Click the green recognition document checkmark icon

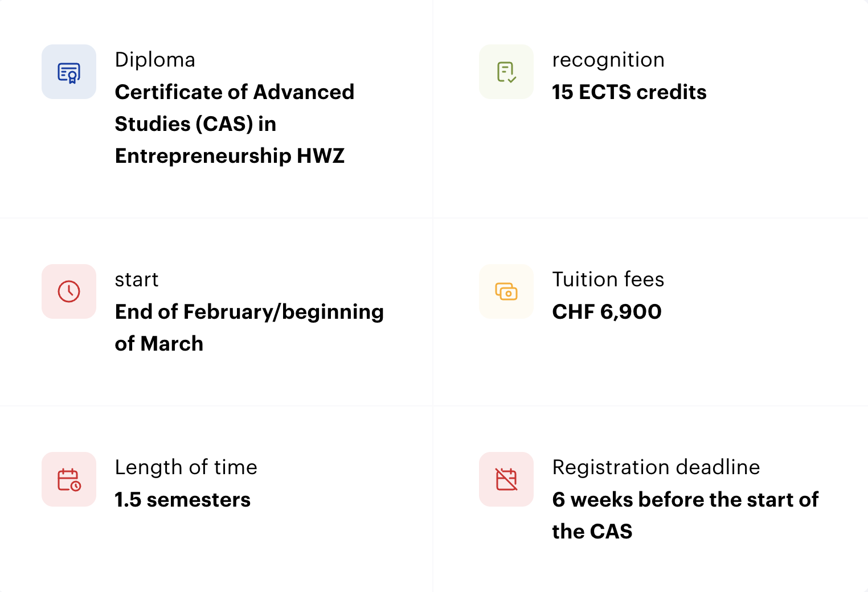[x=506, y=72]
